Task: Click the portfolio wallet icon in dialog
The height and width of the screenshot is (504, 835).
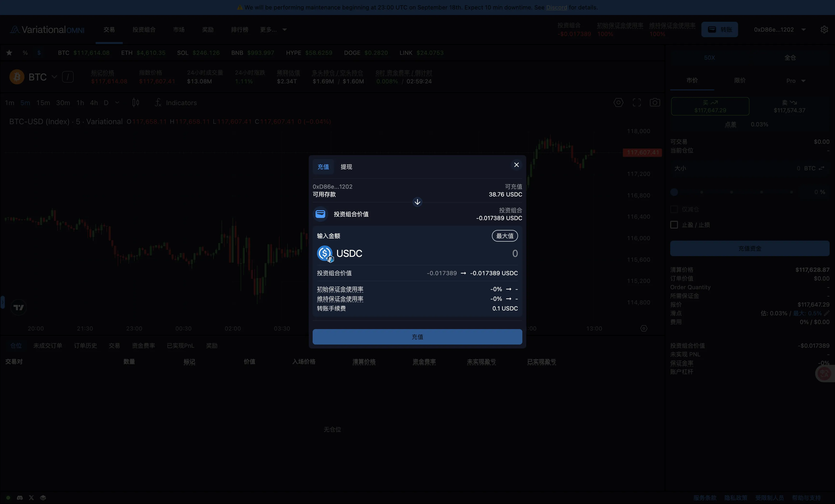Action: pyautogui.click(x=320, y=214)
